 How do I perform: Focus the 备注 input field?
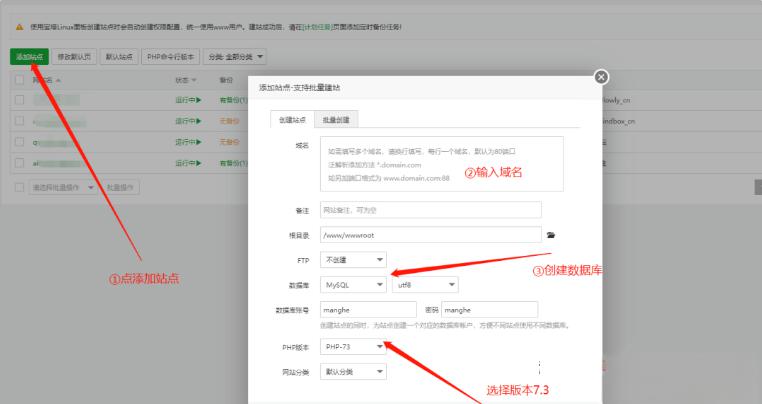coord(431,210)
